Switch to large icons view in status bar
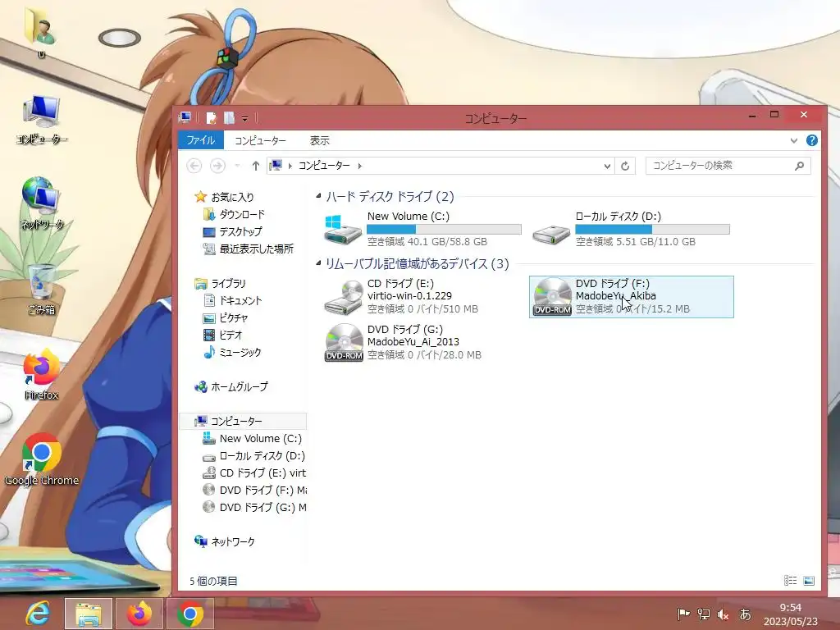Screen dimensions: 840x630 click(808, 581)
